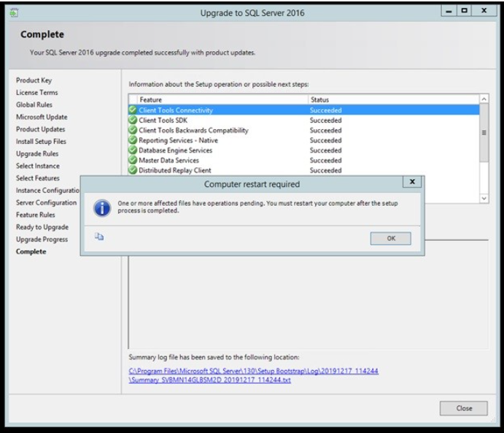Select the Product Updates step
Image resolution: width=504 pixels, height=433 pixels.
(41, 129)
